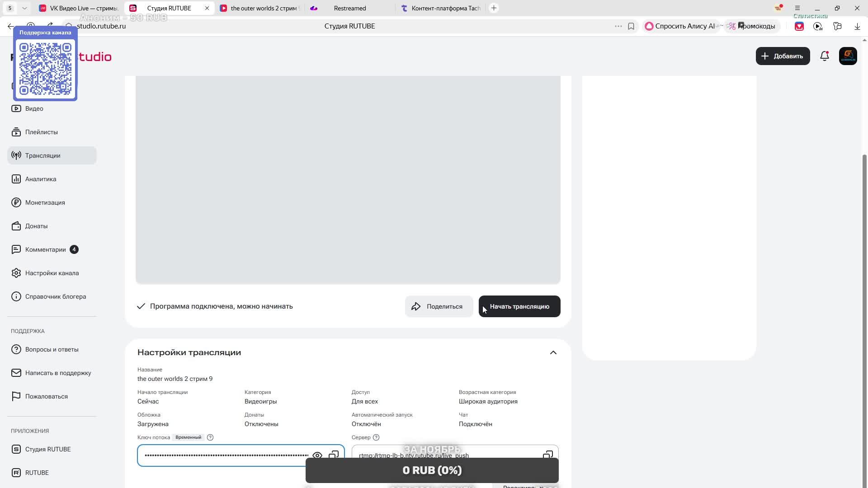Click the Поделиться button

[x=439, y=306]
